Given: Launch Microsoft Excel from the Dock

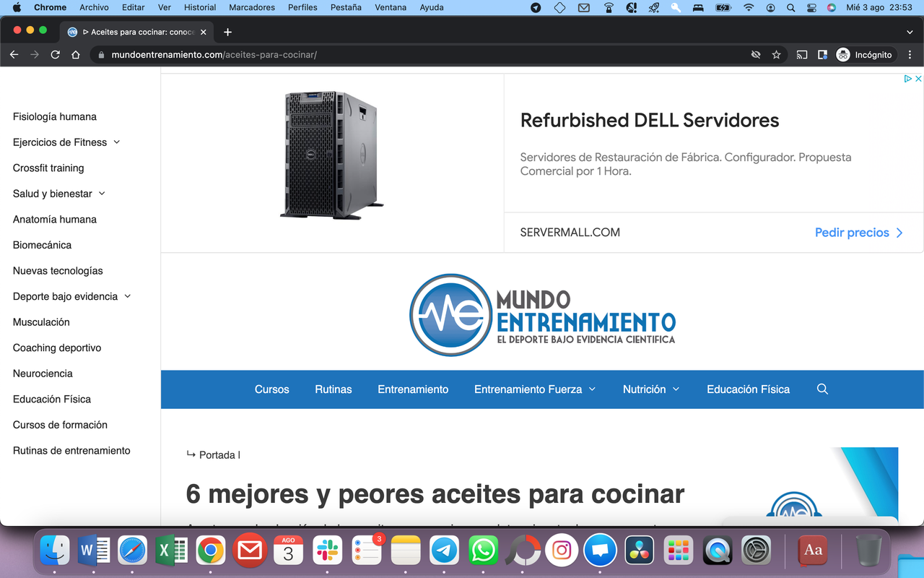Looking at the screenshot, I should point(172,551).
